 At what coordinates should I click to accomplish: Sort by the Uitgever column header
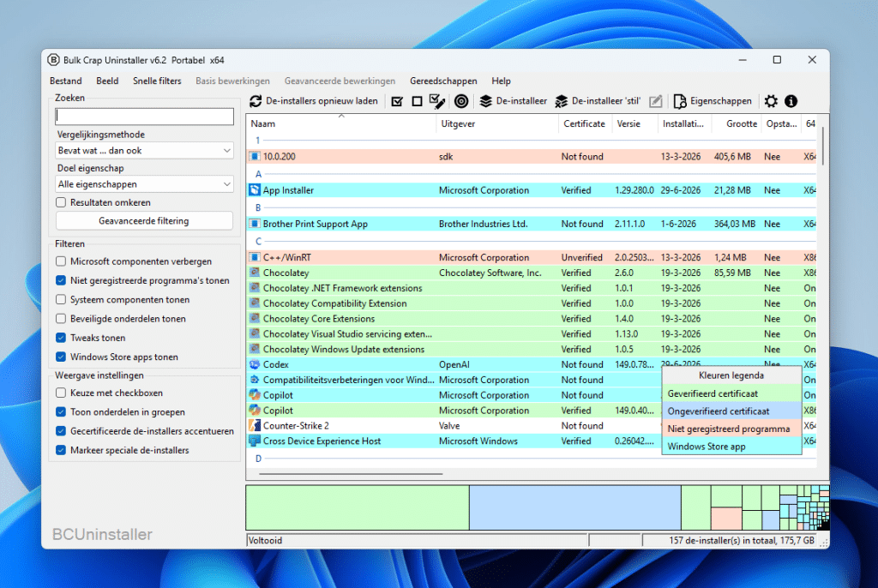(497, 123)
